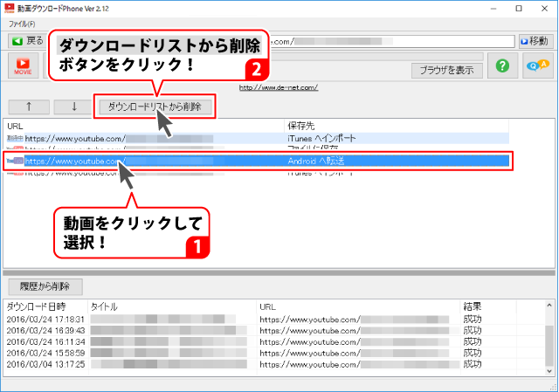Click the history scrollbar down arrow

click(549, 371)
